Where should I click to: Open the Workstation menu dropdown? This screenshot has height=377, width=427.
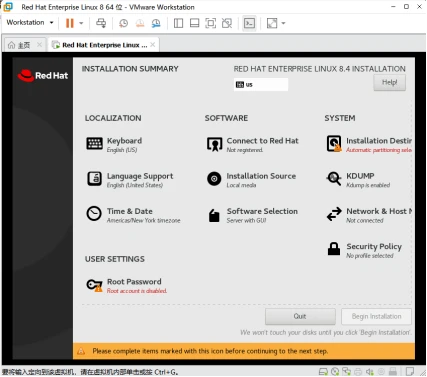point(30,22)
